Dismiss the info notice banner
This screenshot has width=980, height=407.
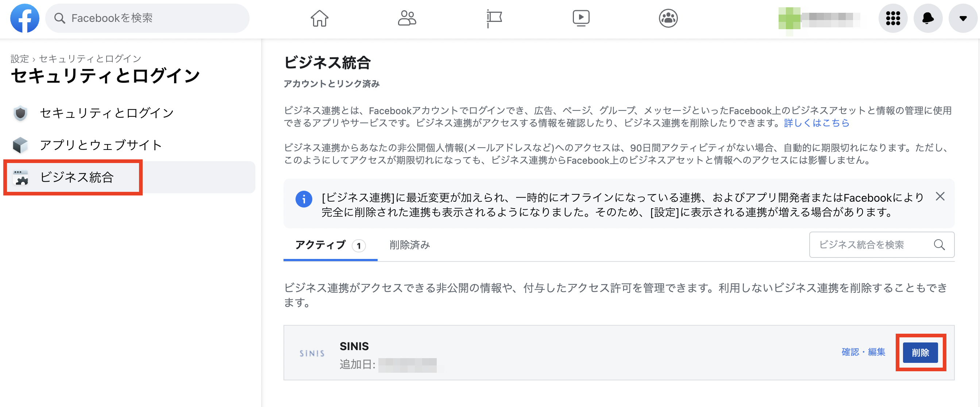point(940,196)
